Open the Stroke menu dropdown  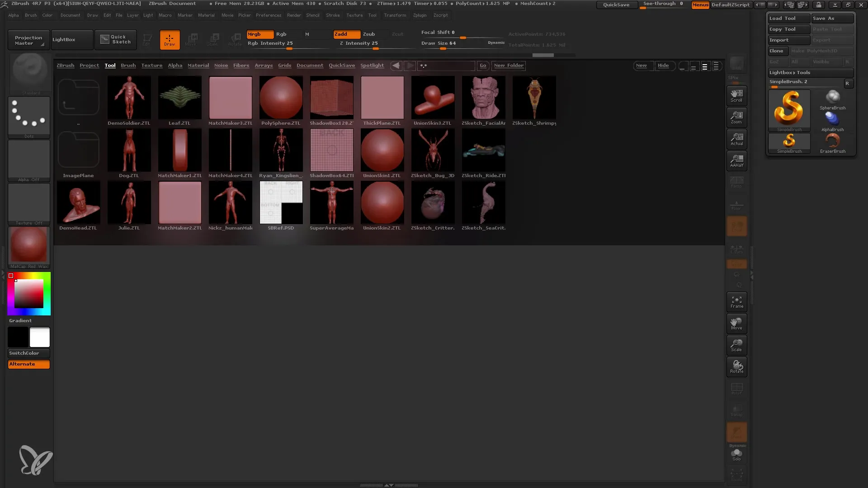[333, 15]
